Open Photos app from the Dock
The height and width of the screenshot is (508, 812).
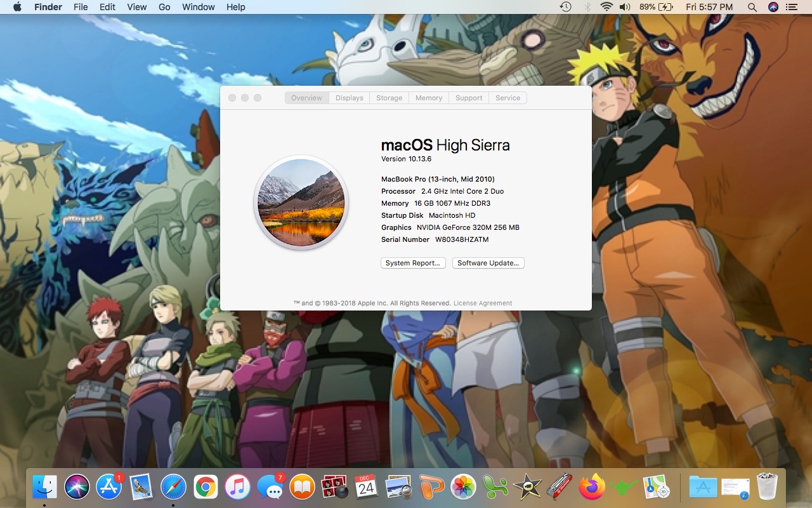coord(463,487)
